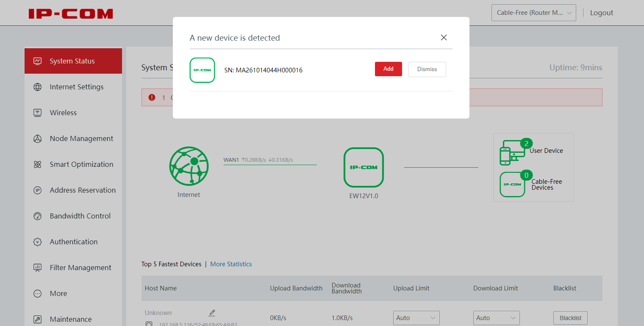Open Bandwidth Control menu item
The image size is (644, 326).
73,216
